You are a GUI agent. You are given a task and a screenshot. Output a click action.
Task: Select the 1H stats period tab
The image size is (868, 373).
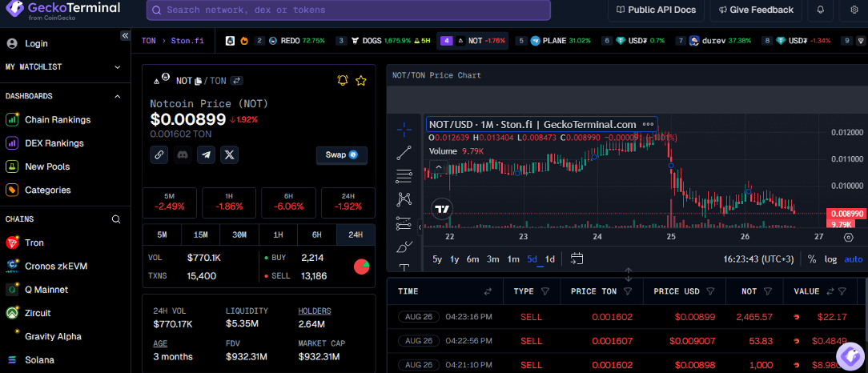pyautogui.click(x=278, y=235)
